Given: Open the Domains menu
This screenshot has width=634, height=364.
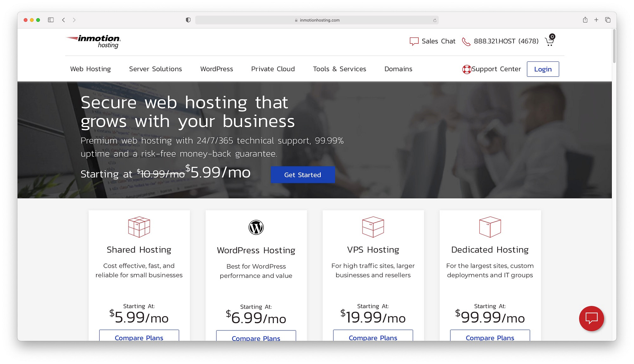Looking at the screenshot, I should [x=398, y=69].
